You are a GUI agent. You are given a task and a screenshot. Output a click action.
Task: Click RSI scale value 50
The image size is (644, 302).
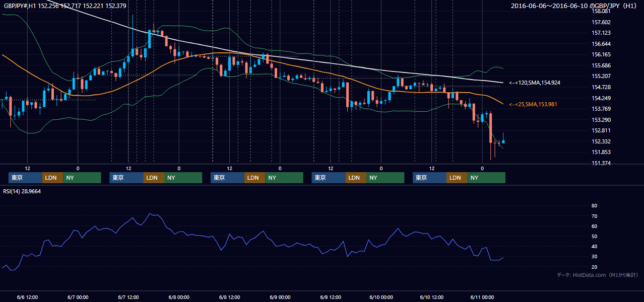tap(594, 236)
